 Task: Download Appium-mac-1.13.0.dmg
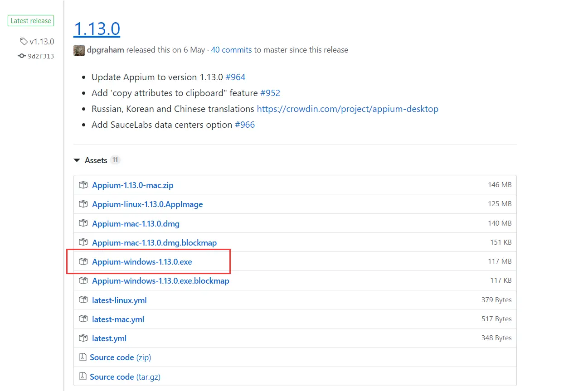(136, 223)
